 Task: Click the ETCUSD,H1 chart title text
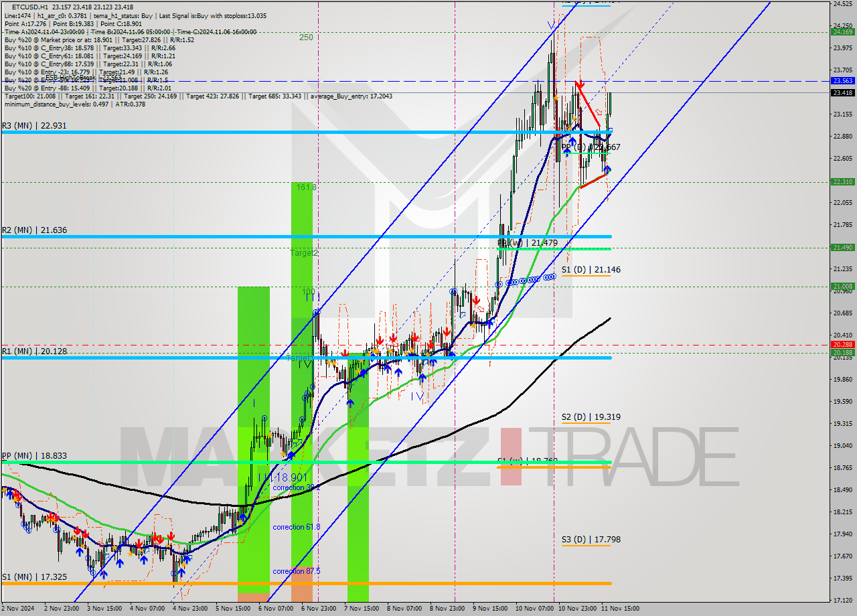30,7
